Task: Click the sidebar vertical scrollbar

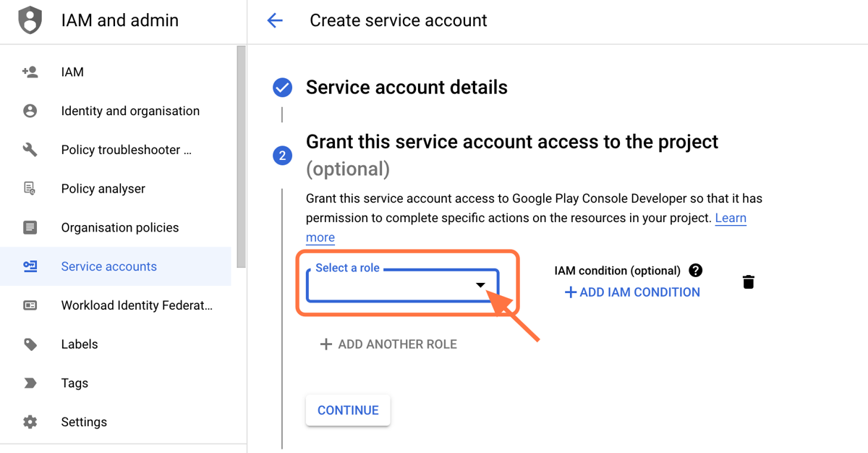Action: click(x=242, y=156)
